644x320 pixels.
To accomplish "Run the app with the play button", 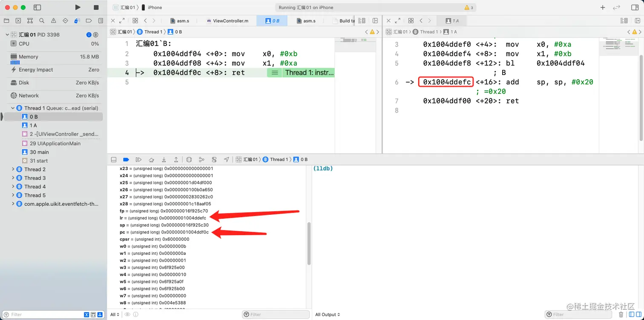I will [78, 7].
